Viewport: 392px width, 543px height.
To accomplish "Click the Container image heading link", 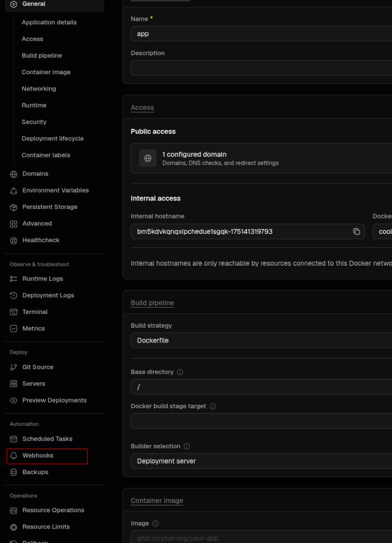I will (x=157, y=501).
